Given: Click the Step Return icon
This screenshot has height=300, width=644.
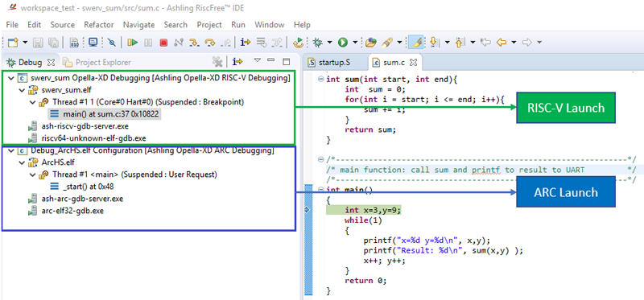Looking at the screenshot, I should (225, 43).
